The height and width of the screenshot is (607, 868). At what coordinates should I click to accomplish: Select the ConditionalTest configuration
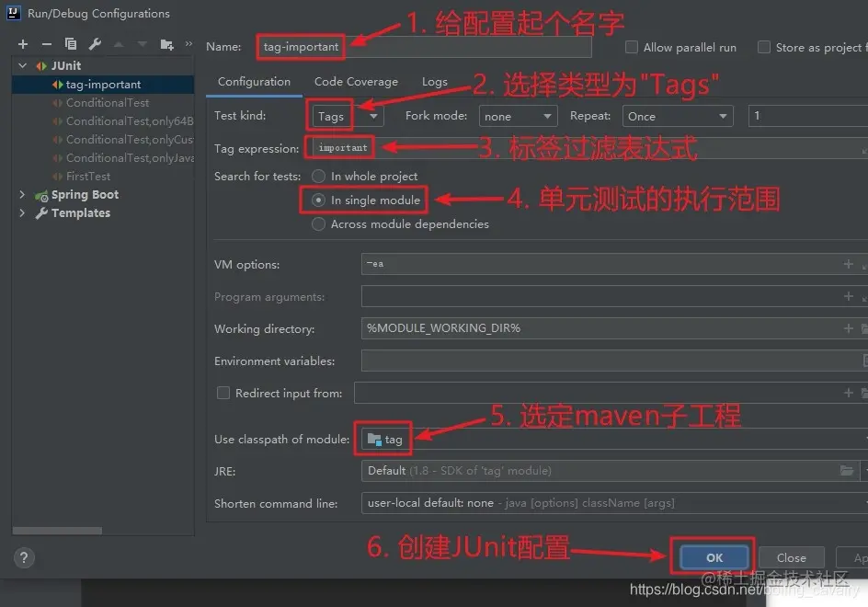click(103, 102)
